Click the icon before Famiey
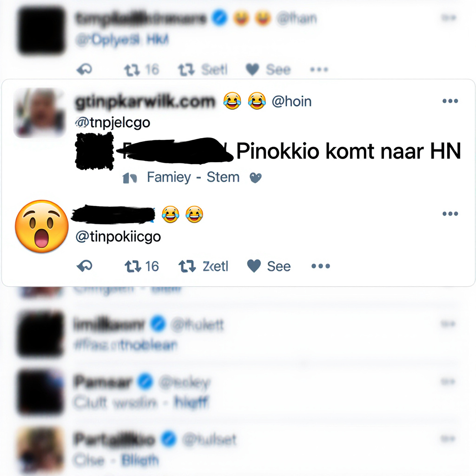The width and height of the screenshot is (476, 476). click(130, 178)
